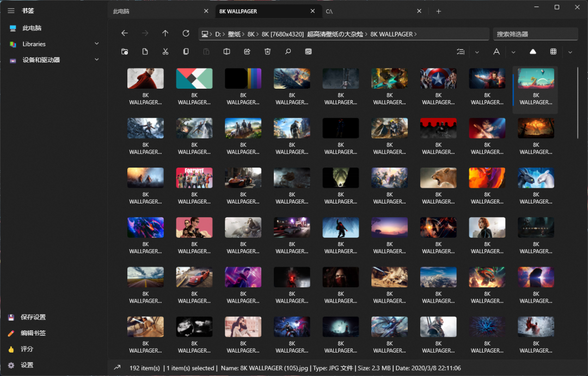The width and height of the screenshot is (588, 376).
Task: Share the selected wallpaper using share icon
Action: (x=247, y=52)
